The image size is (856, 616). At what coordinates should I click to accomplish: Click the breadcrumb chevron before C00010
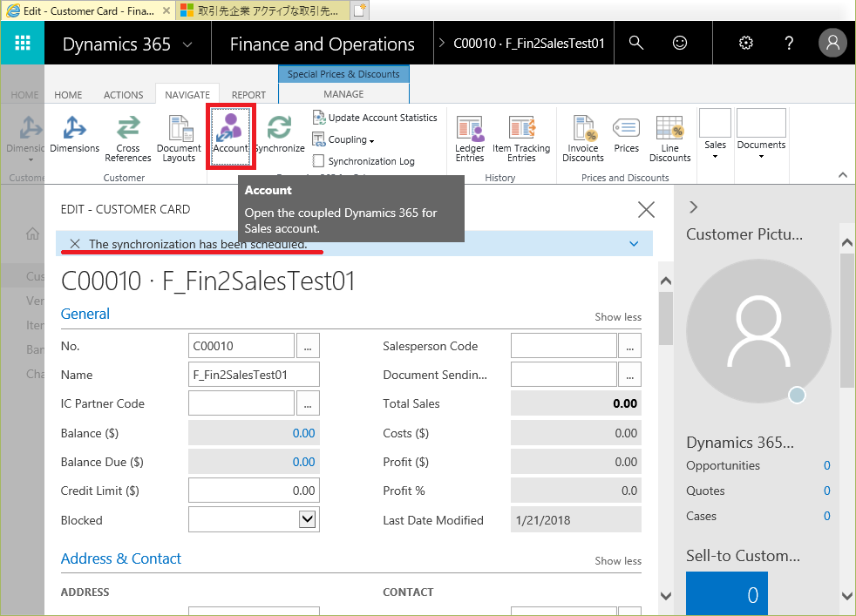(442, 43)
